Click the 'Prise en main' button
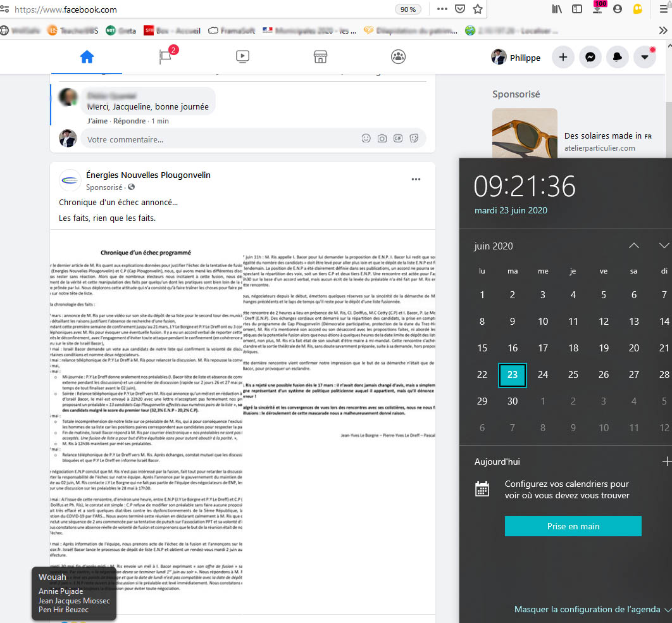The width and height of the screenshot is (672, 623). coord(573,526)
